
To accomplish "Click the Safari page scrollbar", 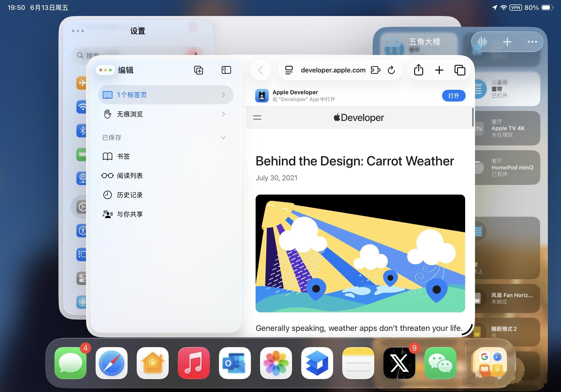I will click(x=473, y=117).
